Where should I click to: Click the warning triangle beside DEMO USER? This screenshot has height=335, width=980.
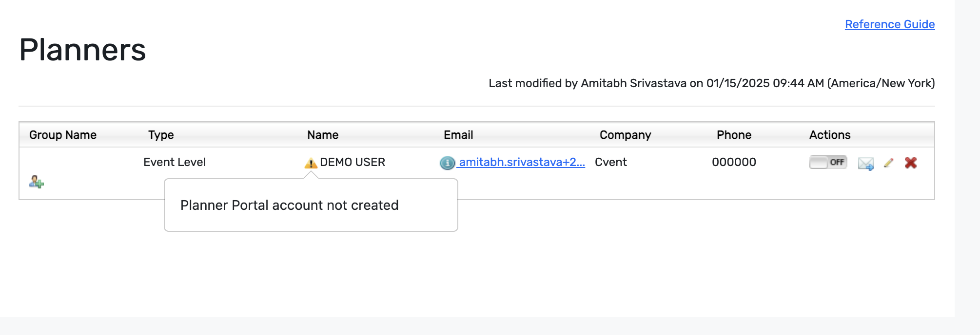[311, 163]
